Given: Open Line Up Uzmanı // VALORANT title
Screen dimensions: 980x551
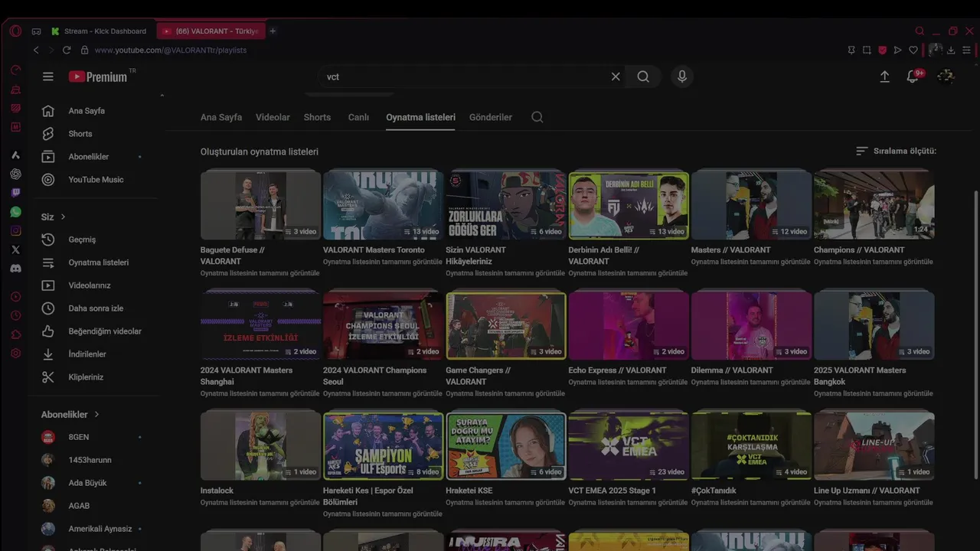Looking at the screenshot, I should click(867, 491).
